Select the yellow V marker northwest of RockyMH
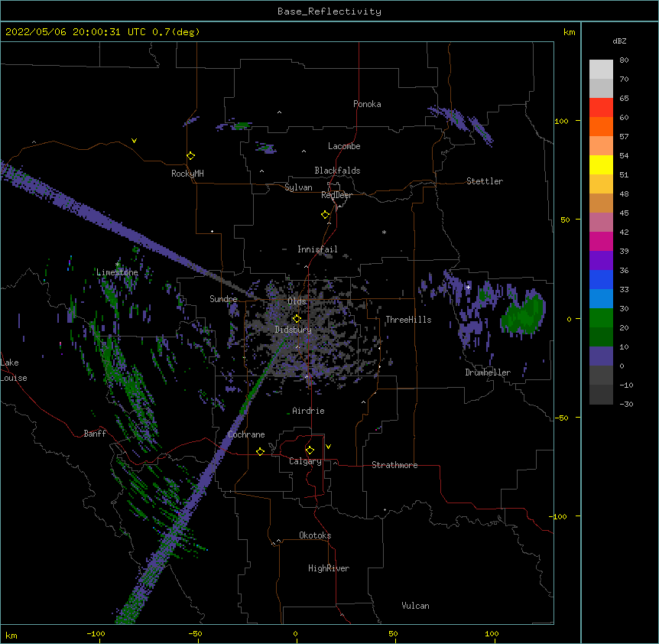The image size is (659, 644). 134,141
